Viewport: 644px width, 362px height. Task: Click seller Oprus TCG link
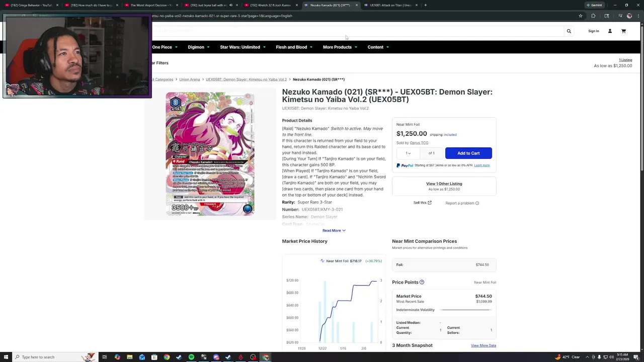pyautogui.click(x=419, y=143)
